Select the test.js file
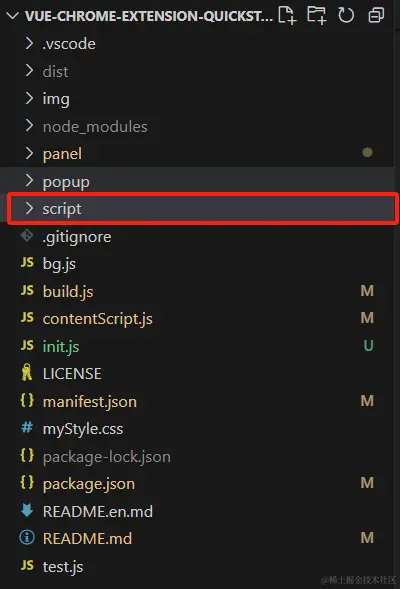Screen dimensions: 400x589 click(63, 566)
